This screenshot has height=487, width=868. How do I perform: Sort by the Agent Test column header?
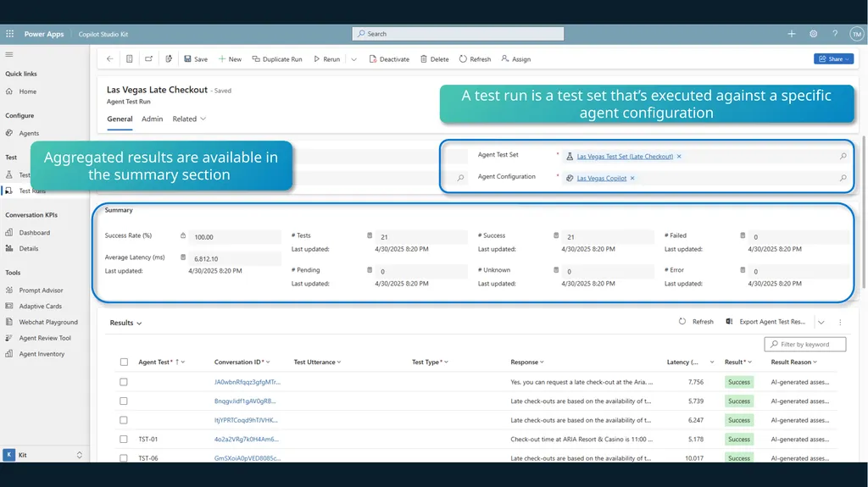161,362
